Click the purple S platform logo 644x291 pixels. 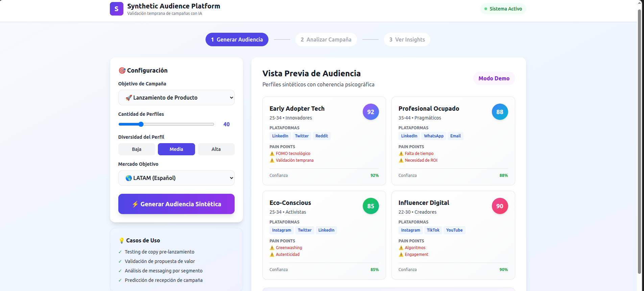[x=116, y=9]
